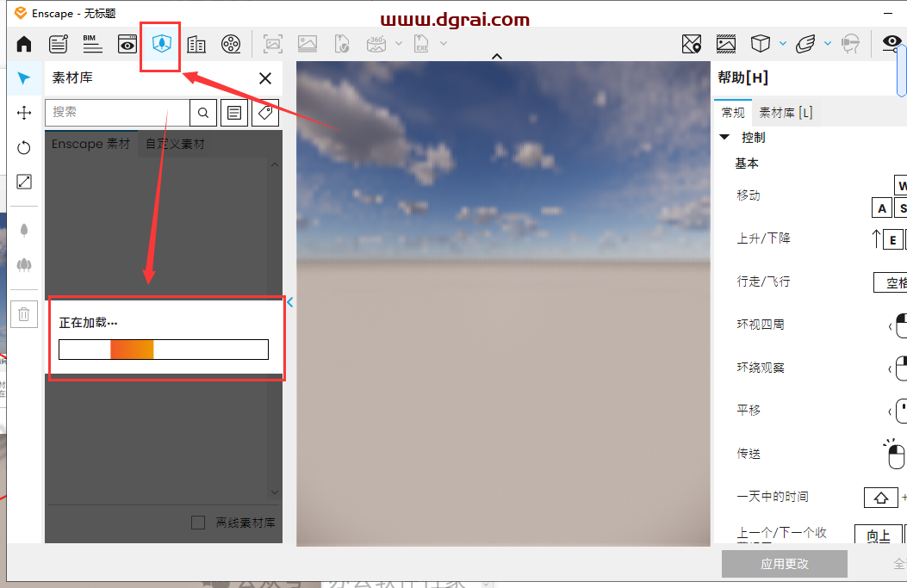Expand the dropdown beside the cube icon
907x588 pixels.
click(x=782, y=43)
